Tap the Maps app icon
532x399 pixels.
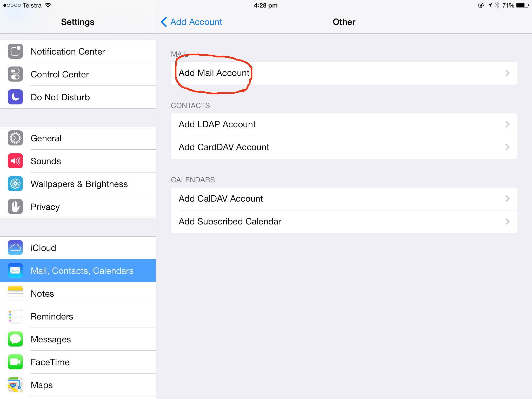[x=15, y=385]
